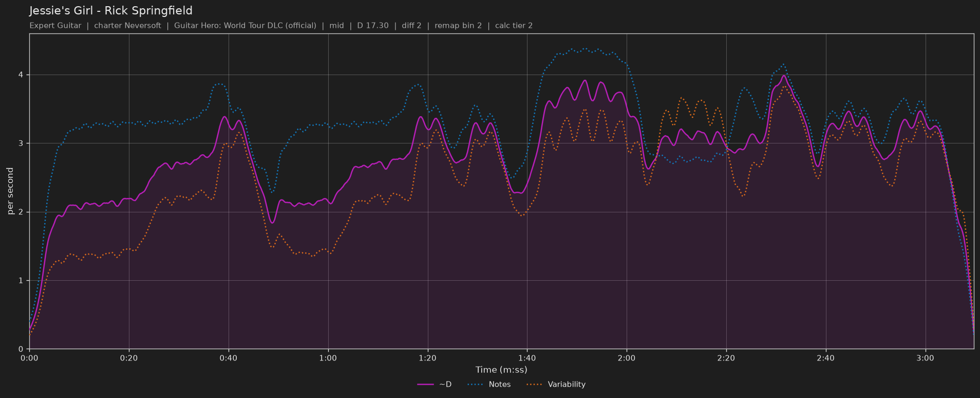Click the "charter Neversoft" subtitle text
This screenshot has width=980, height=398.
coord(127,26)
